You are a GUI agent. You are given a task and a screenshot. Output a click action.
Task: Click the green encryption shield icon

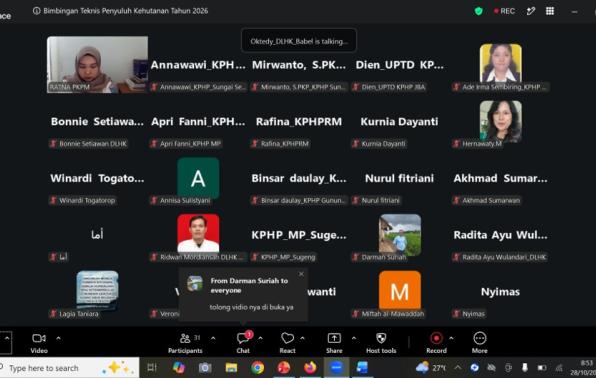[479, 11]
